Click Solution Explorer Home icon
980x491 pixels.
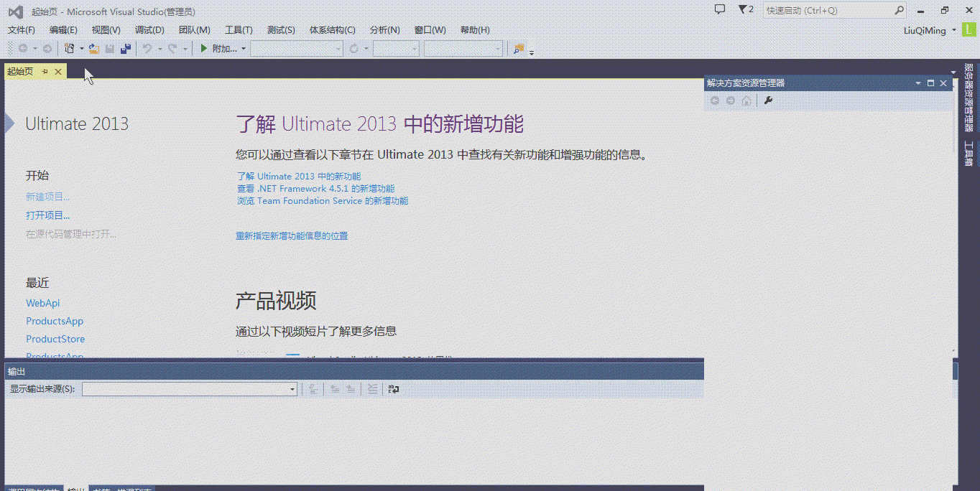pyautogui.click(x=746, y=100)
